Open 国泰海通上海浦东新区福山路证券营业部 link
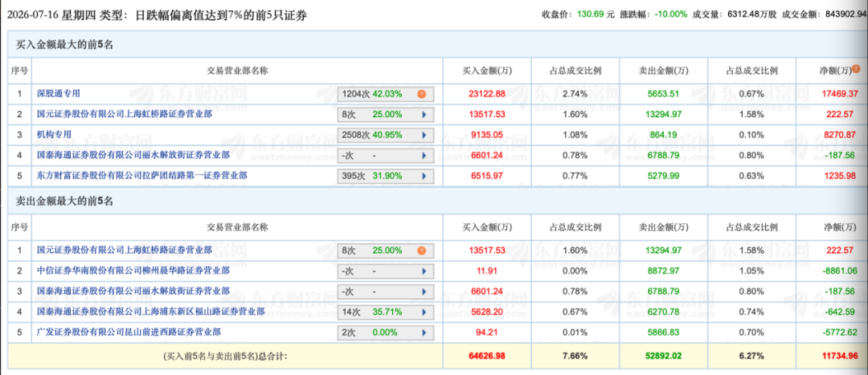868x375 pixels. coord(150,312)
